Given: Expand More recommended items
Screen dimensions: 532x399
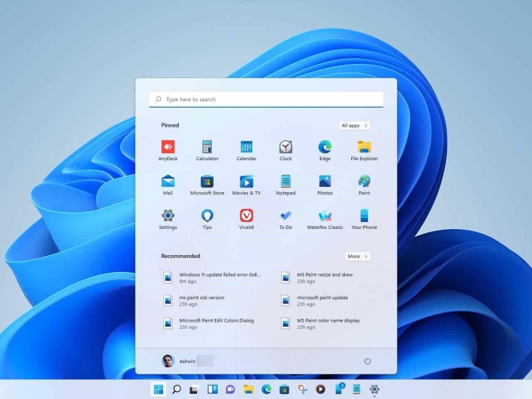Looking at the screenshot, I should point(358,256).
